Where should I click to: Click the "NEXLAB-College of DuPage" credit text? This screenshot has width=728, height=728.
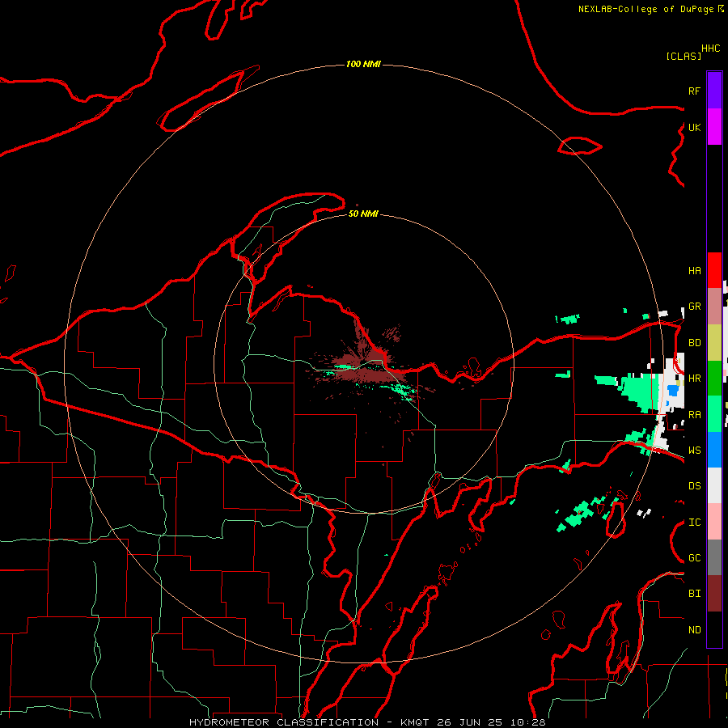[645, 9]
